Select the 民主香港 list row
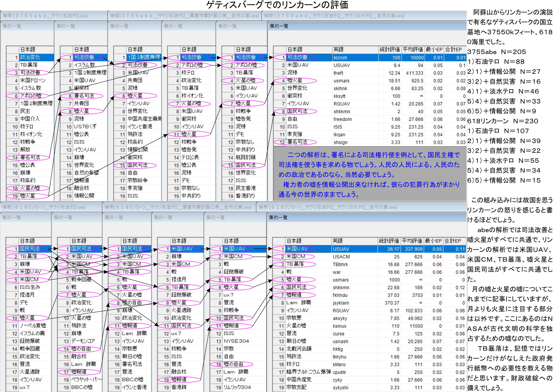The width and height of the screenshot is (559, 392). tap(245, 188)
